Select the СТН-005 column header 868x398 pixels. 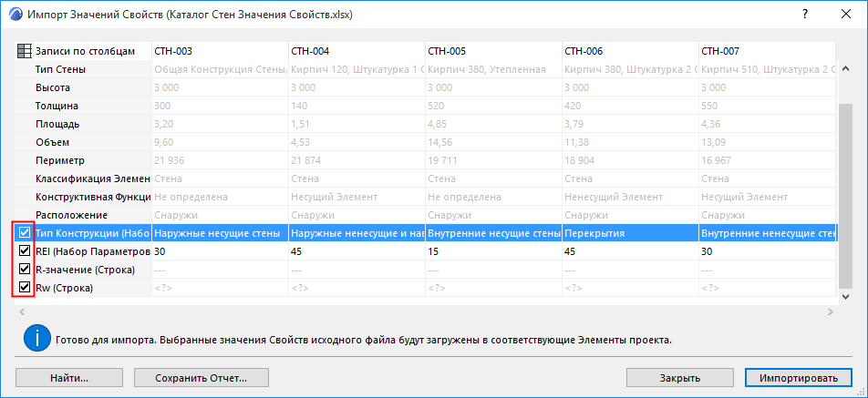pos(493,51)
